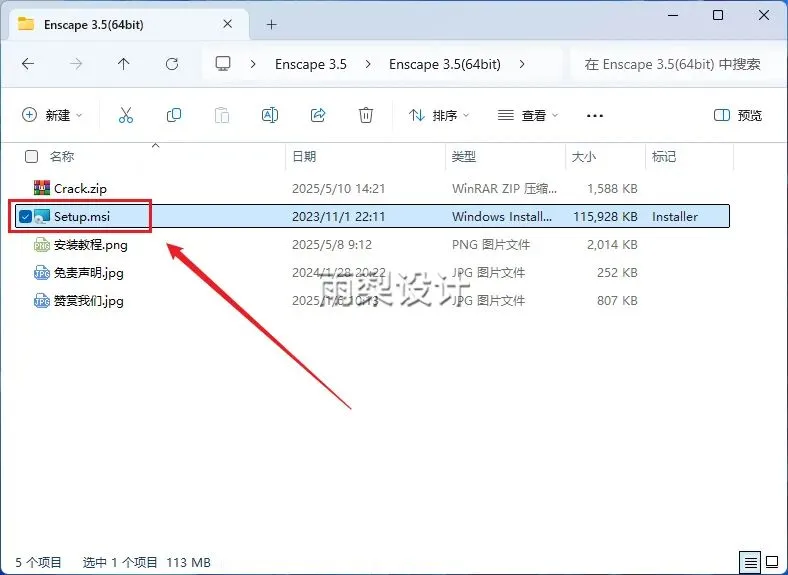788x575 pixels.
Task: Click the Paste clipboard icon
Action: tap(222, 116)
